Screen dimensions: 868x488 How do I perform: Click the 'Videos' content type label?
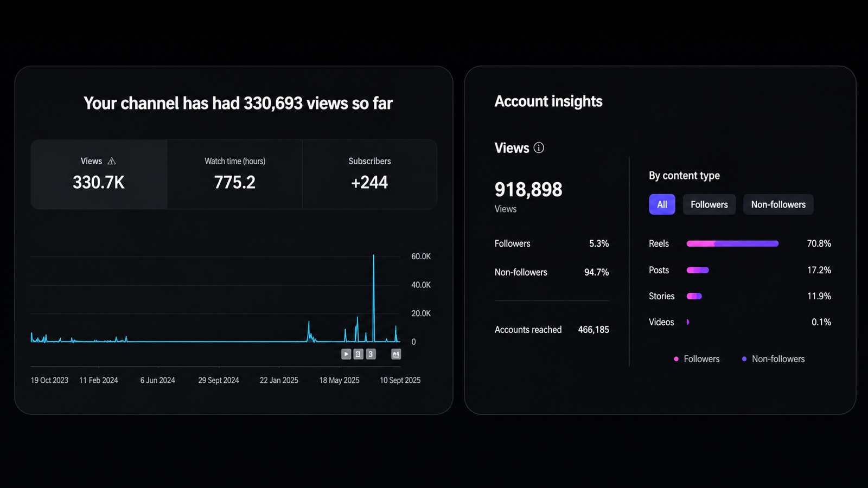(661, 322)
